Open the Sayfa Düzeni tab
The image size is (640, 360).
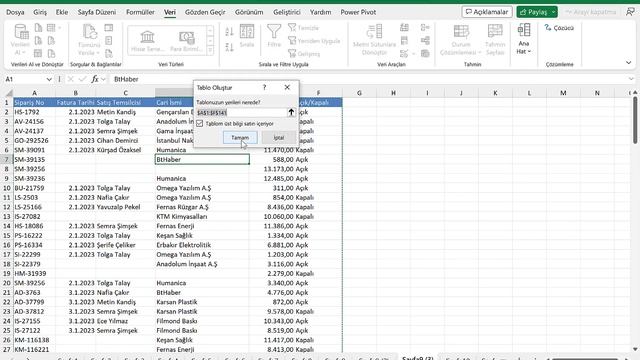[x=97, y=12]
